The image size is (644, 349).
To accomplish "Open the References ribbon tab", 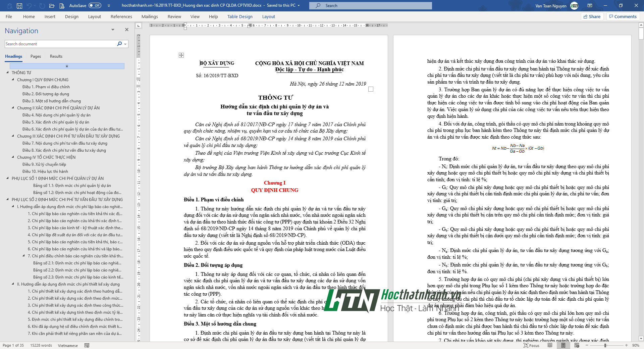I will [x=121, y=16].
